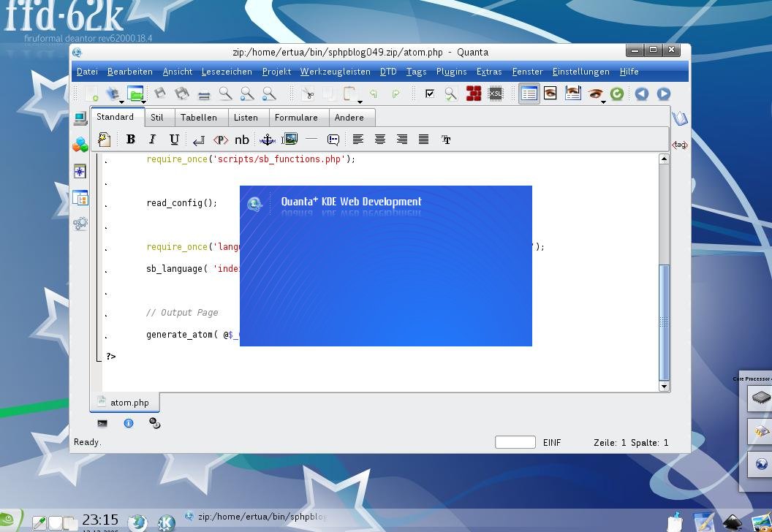Go forward with the right arrow icon
Screen dimensions: 772x532
664,94
